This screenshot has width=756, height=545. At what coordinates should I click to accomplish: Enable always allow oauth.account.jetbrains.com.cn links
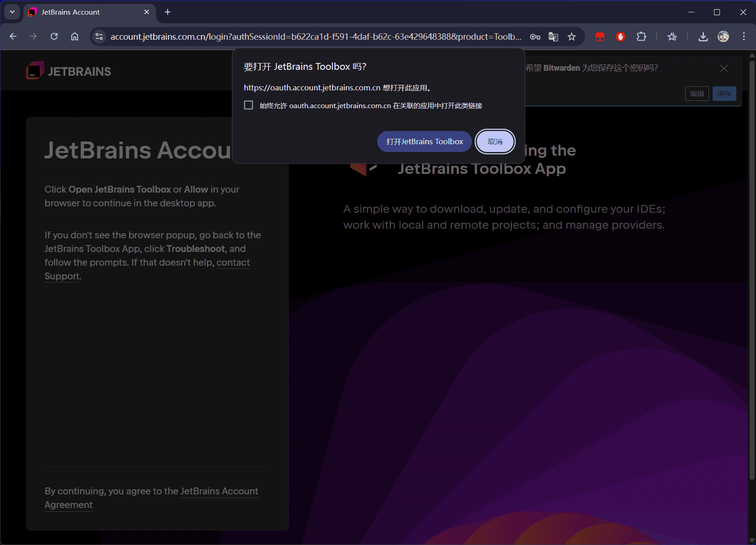coord(248,105)
